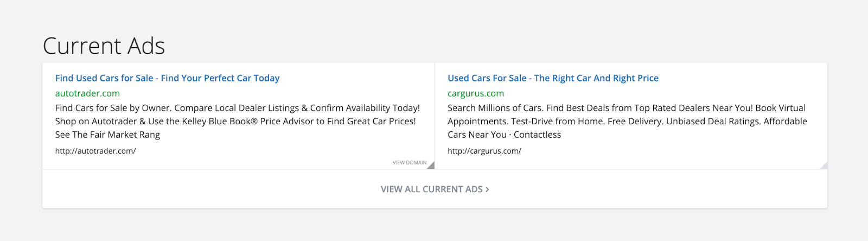The image size is (868, 241).
Task: Click the chevron after View All Current Ads
Action: point(487,189)
